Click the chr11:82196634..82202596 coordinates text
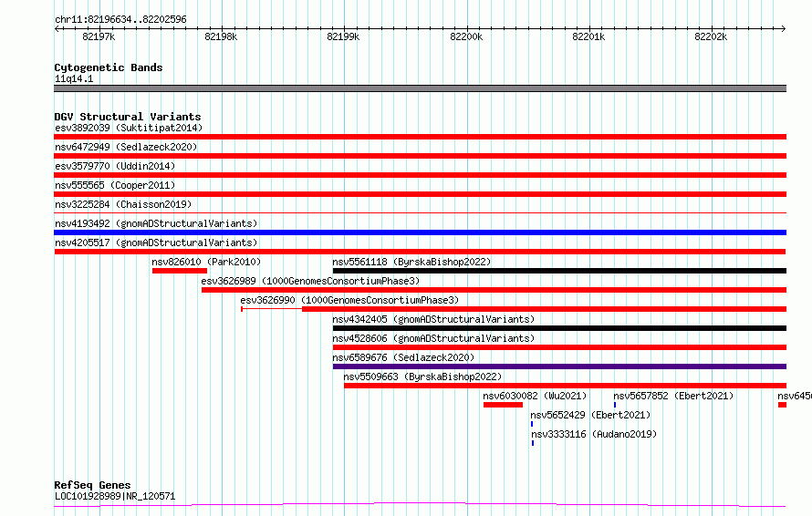The height and width of the screenshot is (516, 812). 120,19
